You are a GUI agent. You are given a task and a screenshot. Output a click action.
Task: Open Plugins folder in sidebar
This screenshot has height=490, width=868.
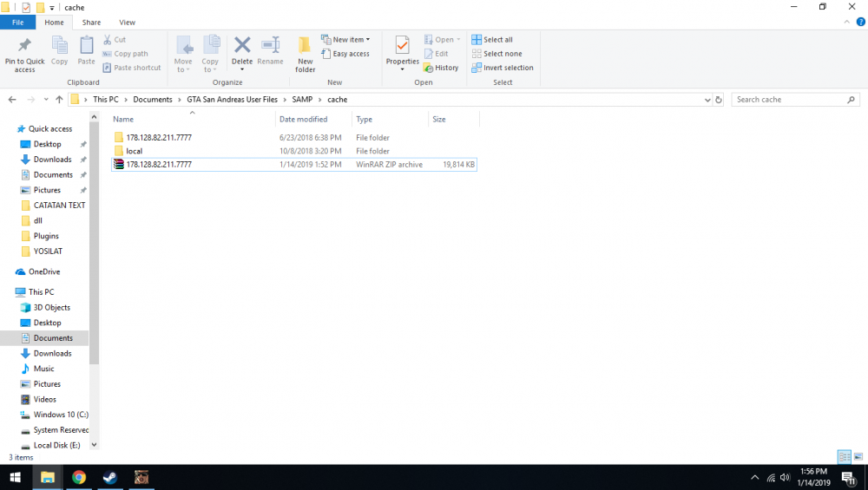40,236
